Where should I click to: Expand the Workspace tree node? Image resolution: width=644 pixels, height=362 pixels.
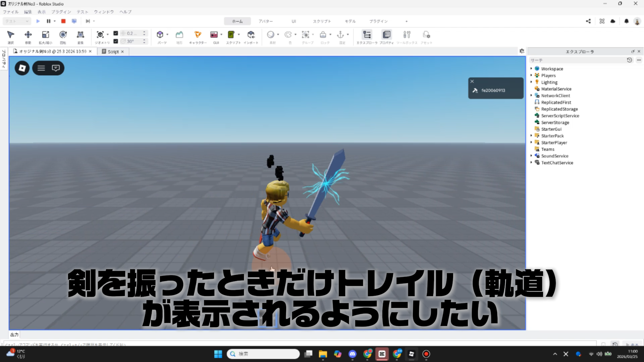pyautogui.click(x=531, y=69)
